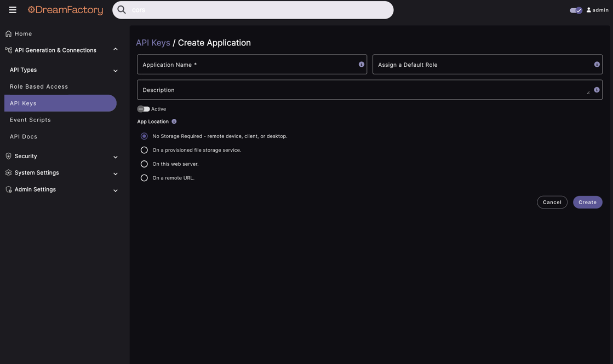Click the App Location info icon
The width and height of the screenshot is (613, 364).
[x=174, y=122]
